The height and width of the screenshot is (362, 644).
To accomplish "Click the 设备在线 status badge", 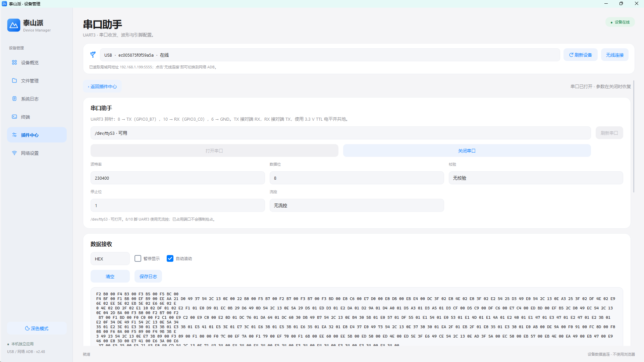I will click(x=620, y=22).
